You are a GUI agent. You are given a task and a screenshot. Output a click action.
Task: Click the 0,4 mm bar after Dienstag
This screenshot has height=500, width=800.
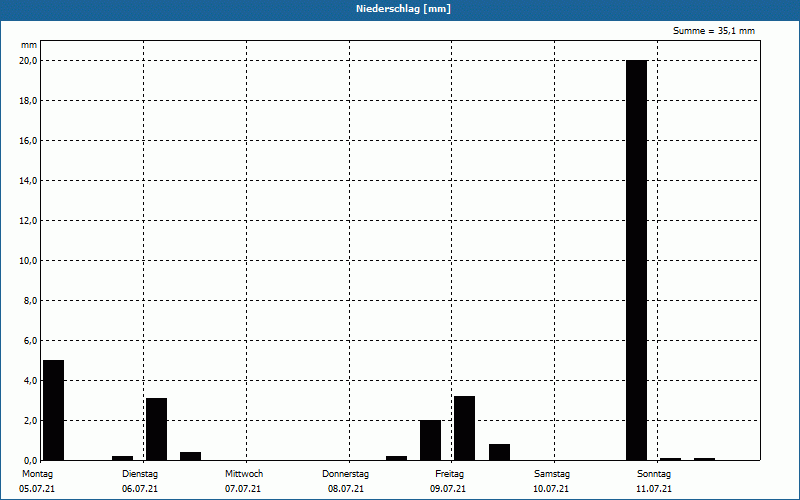pos(190,456)
